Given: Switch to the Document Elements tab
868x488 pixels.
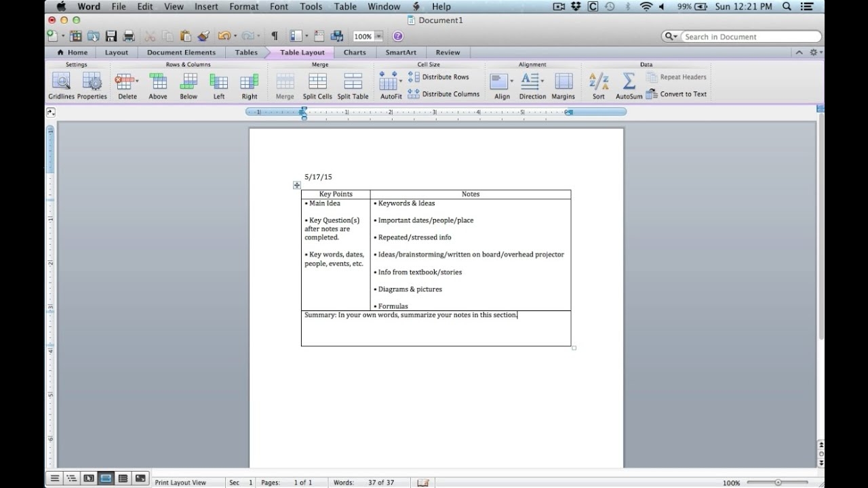Looking at the screenshot, I should (181, 52).
